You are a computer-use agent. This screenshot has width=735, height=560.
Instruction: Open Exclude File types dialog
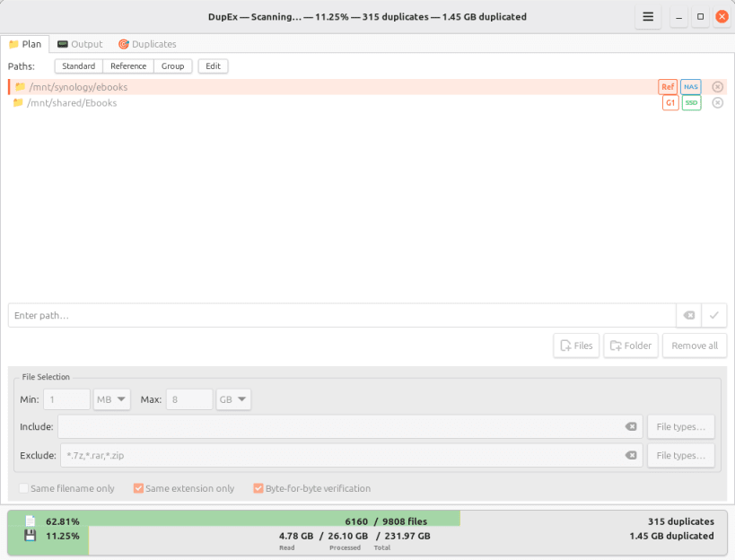680,456
